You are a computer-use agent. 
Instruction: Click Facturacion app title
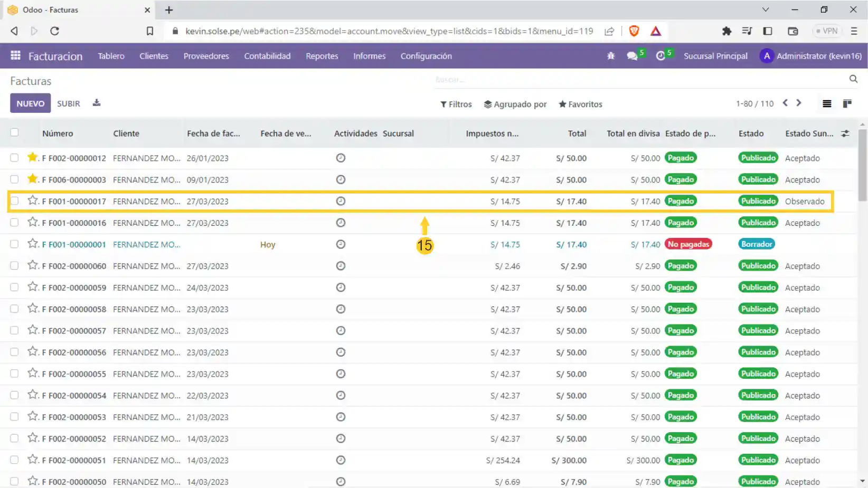pyautogui.click(x=55, y=56)
